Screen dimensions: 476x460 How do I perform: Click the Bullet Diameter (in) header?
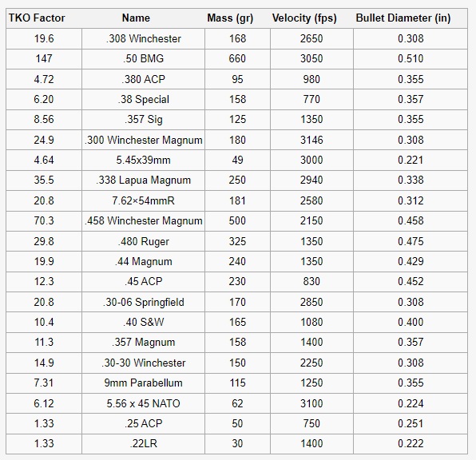403,18
